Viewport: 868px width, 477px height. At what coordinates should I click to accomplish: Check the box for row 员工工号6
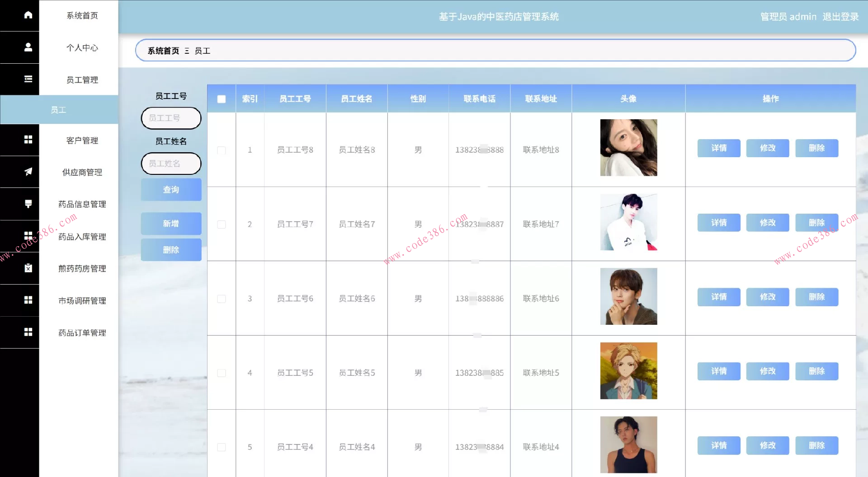point(222,299)
